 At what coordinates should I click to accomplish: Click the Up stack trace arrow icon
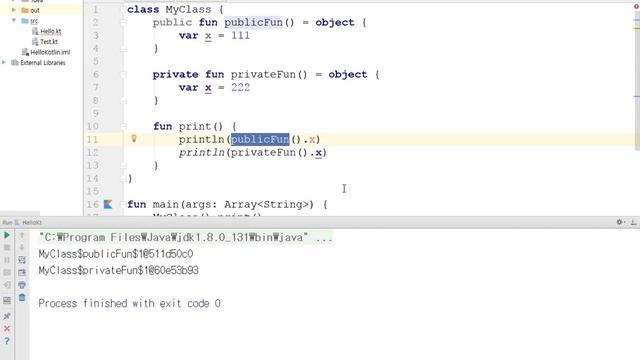click(22, 235)
